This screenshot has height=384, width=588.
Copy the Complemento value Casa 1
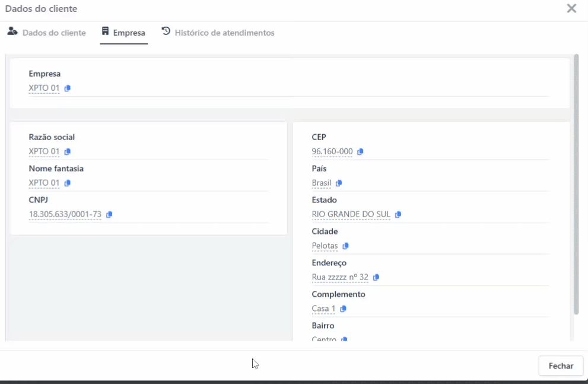click(x=343, y=309)
